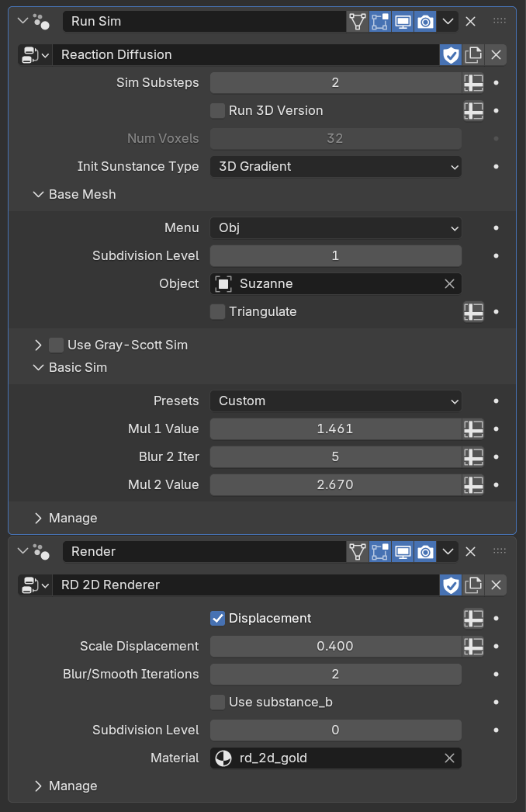The image size is (526, 812).
Task: Click the Blur/Smooth Iterations field
Action: (335, 675)
